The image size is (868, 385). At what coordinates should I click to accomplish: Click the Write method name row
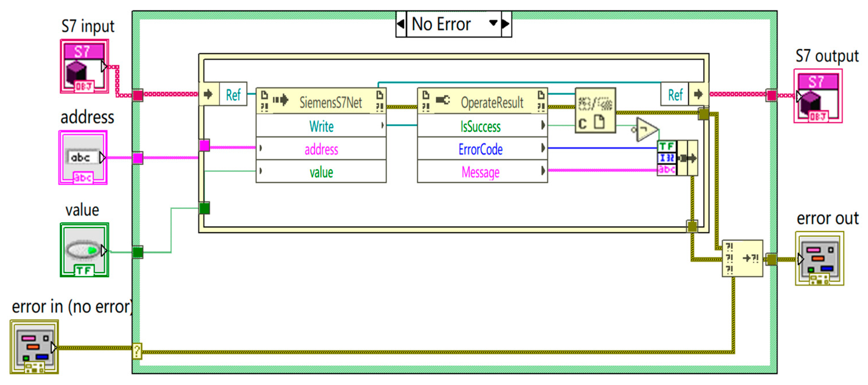coord(321,126)
